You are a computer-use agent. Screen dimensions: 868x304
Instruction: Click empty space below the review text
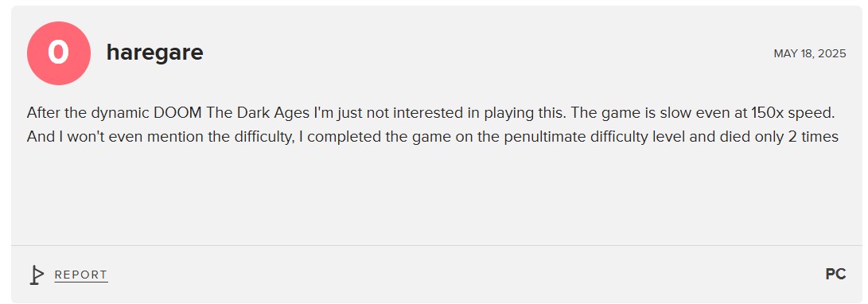436,194
